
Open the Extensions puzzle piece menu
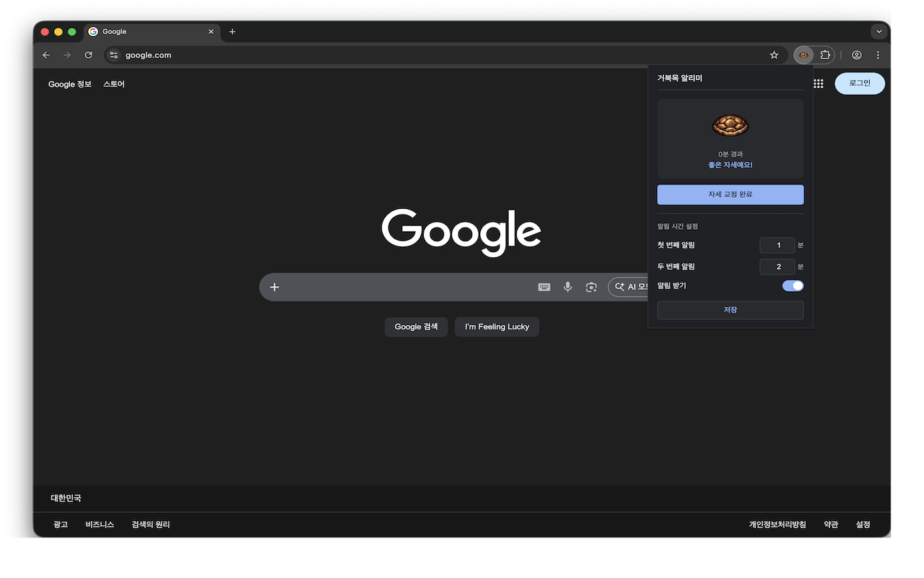point(825,55)
